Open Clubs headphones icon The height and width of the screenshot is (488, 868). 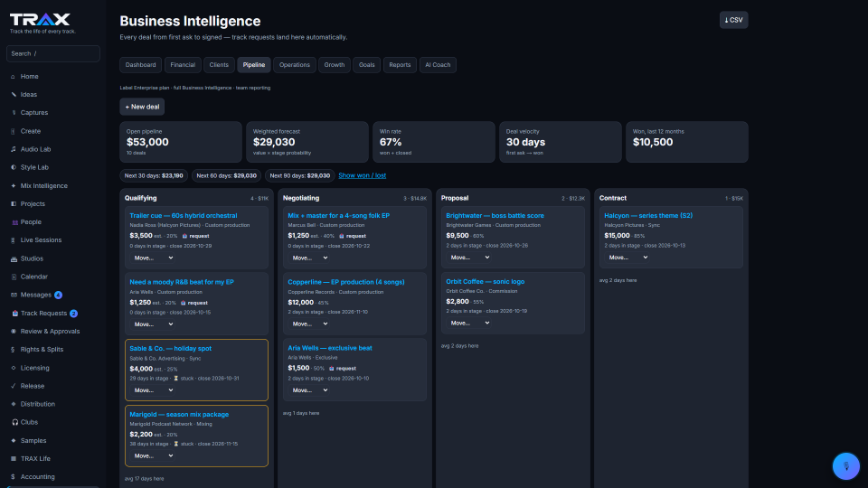[14, 422]
